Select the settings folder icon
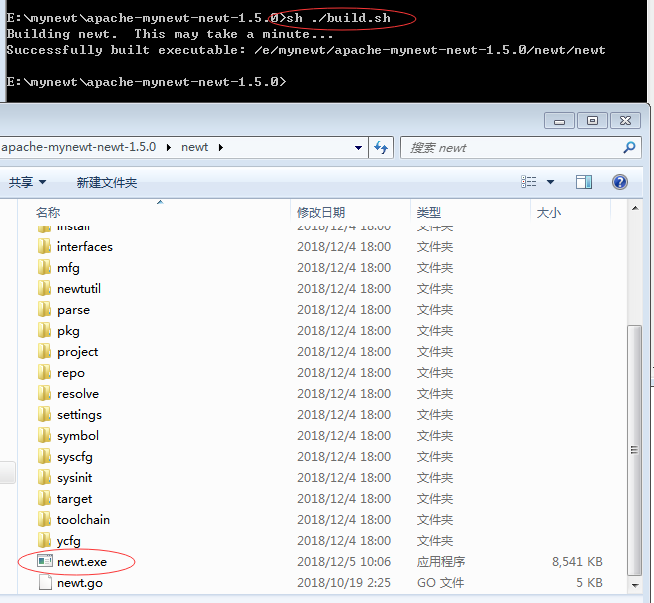 click(44, 414)
